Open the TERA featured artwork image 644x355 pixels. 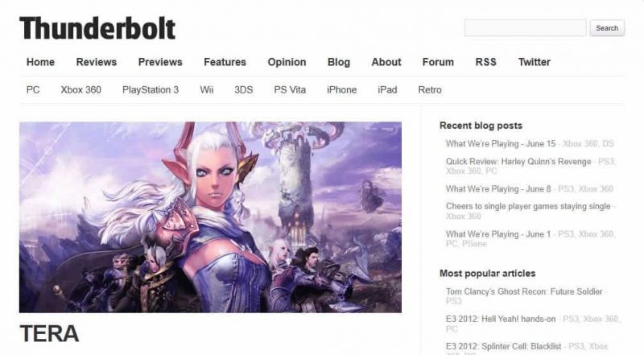coord(210,217)
